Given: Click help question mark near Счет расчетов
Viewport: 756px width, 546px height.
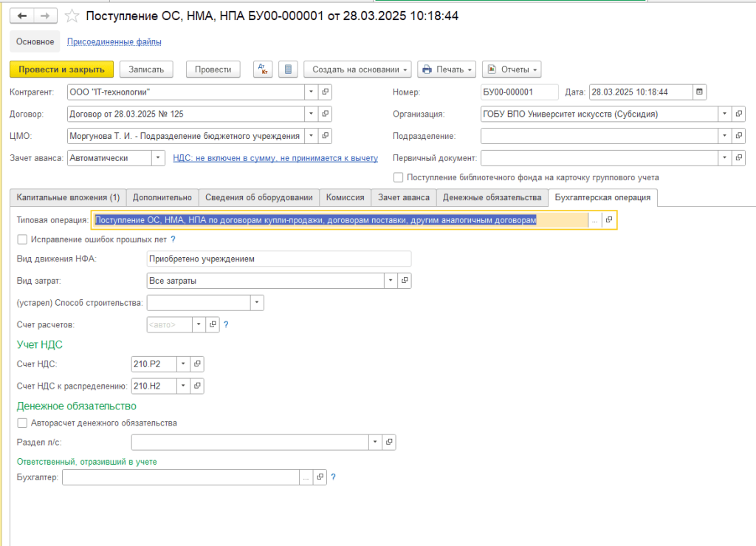Looking at the screenshot, I should click(x=226, y=324).
